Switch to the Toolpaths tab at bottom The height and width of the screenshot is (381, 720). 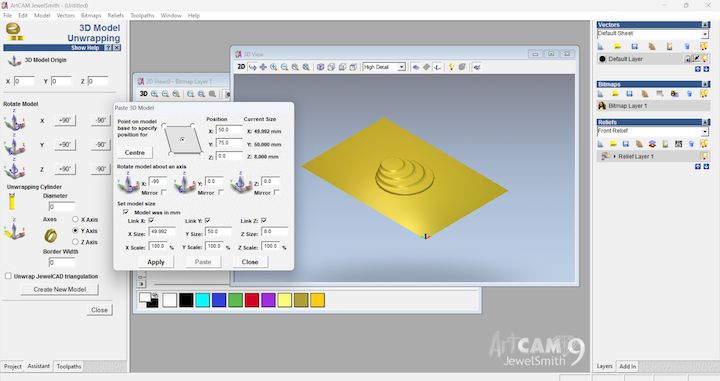(69, 366)
